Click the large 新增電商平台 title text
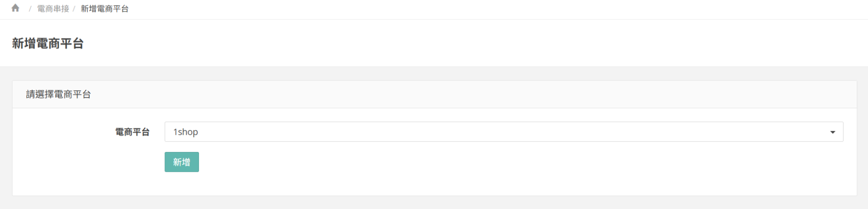868x209 pixels. (x=48, y=43)
